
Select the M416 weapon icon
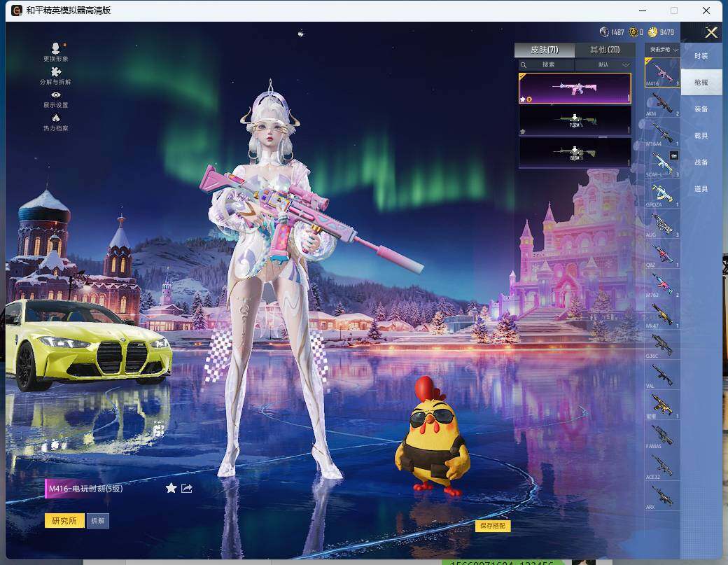tap(662, 72)
